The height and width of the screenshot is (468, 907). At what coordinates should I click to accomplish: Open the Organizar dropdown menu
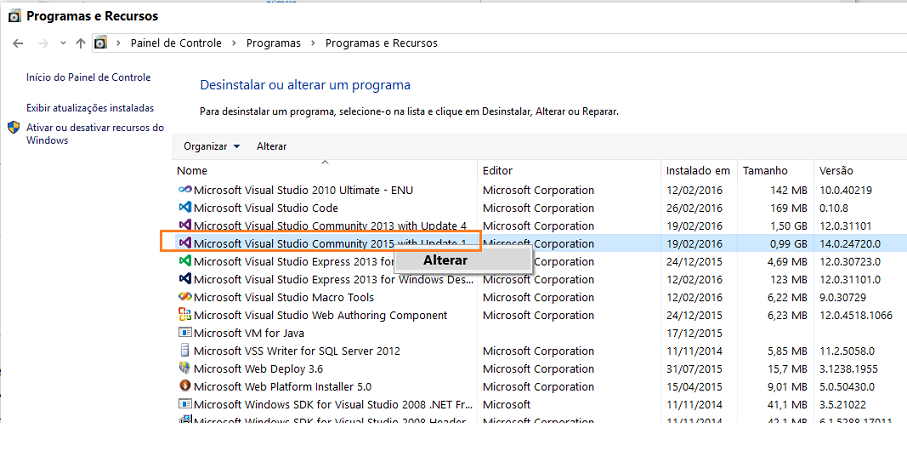click(212, 146)
